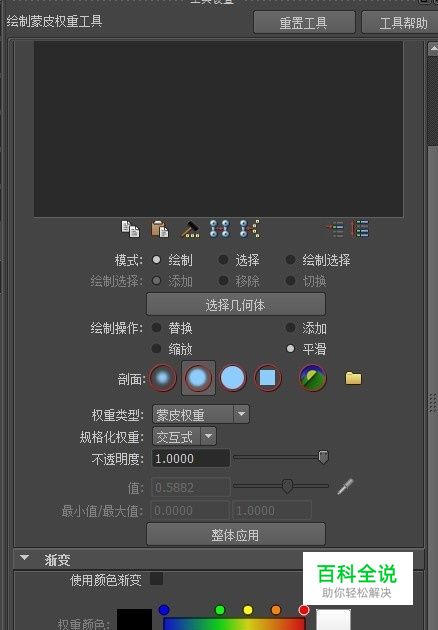The height and width of the screenshot is (630, 438).
Task: Click the 整体应用 button
Action: click(236, 534)
